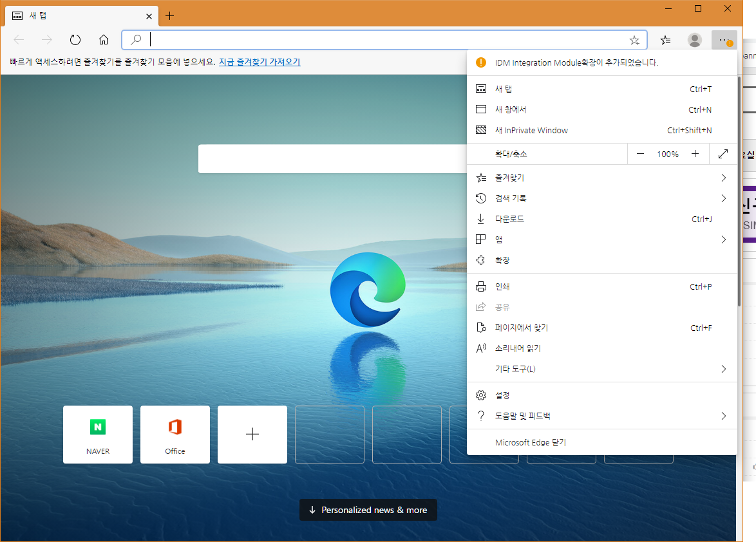The width and height of the screenshot is (756, 542).
Task: Select 새 탭 menu entry
Action: click(601, 89)
